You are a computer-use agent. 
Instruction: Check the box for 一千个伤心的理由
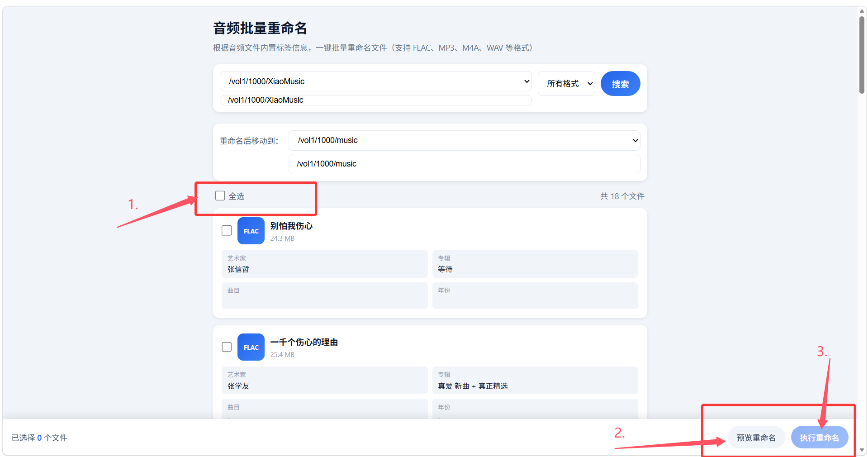227,347
